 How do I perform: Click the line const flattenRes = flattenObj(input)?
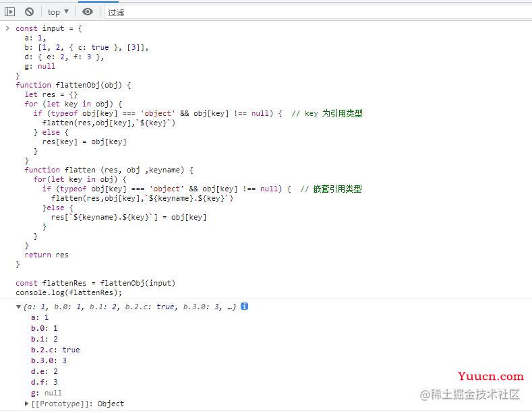tap(95, 283)
